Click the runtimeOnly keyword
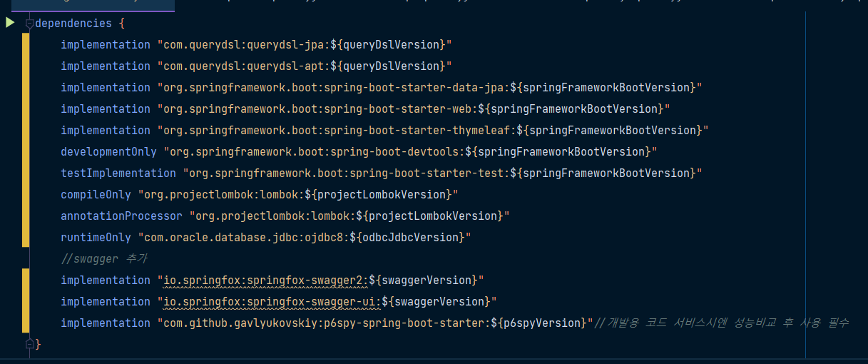The height and width of the screenshot is (364, 868). pyautogui.click(x=96, y=238)
